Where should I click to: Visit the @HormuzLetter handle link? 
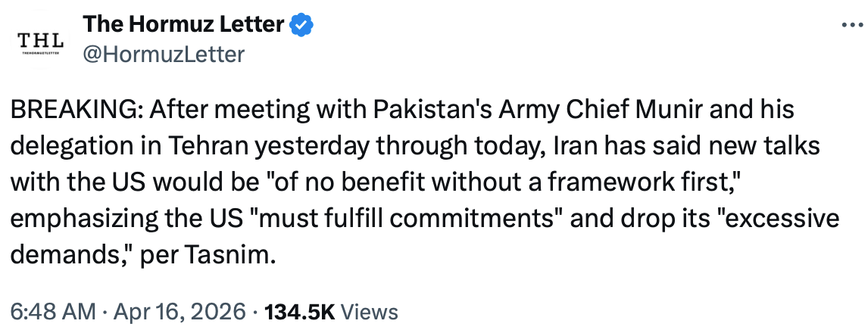163,54
